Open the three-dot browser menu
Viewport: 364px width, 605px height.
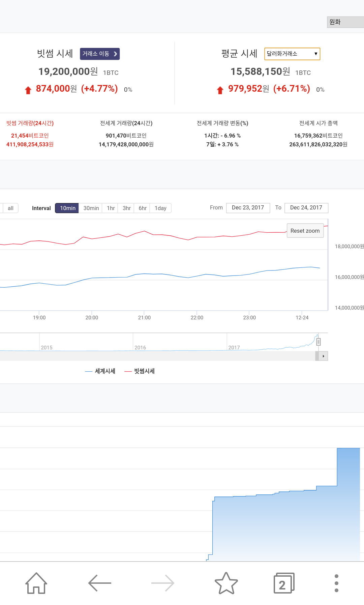tap(336, 583)
